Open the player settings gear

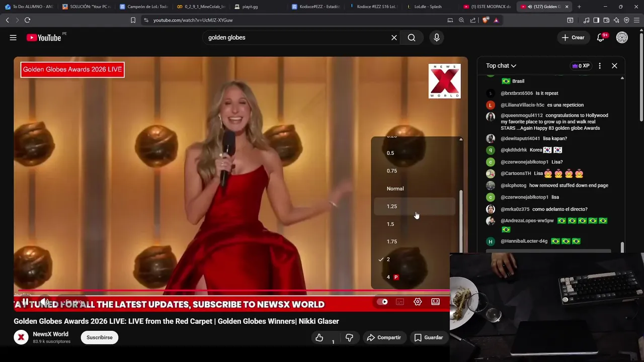tap(418, 302)
